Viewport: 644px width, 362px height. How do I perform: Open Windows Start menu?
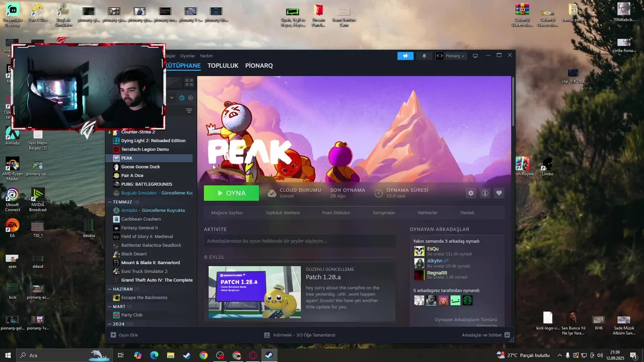point(8,355)
